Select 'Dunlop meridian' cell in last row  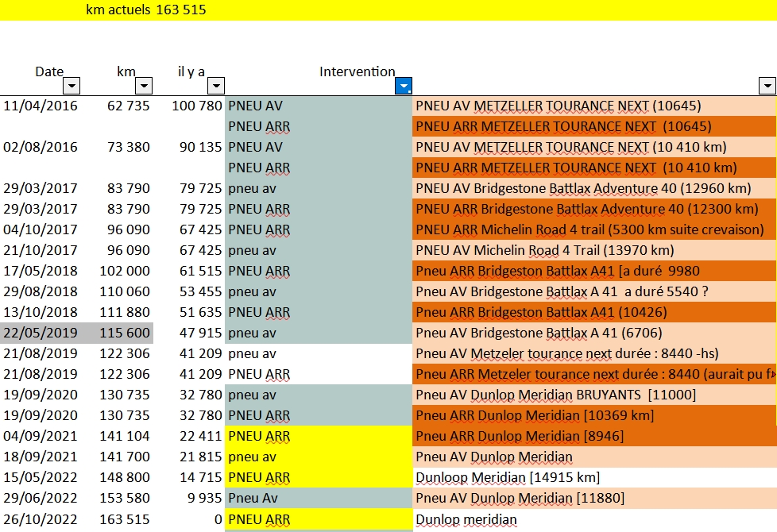[x=593, y=519]
